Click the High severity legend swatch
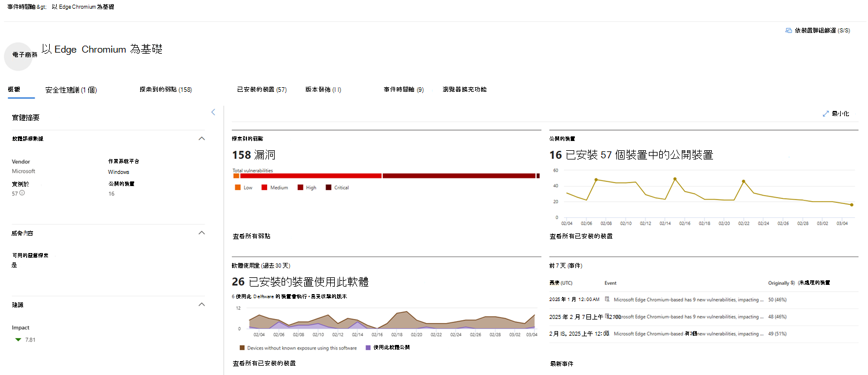Image resolution: width=868 pixels, height=375 pixels. pos(300,188)
